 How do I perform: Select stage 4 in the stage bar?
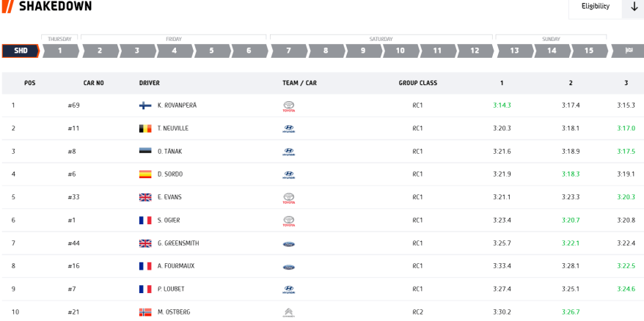pos(175,51)
